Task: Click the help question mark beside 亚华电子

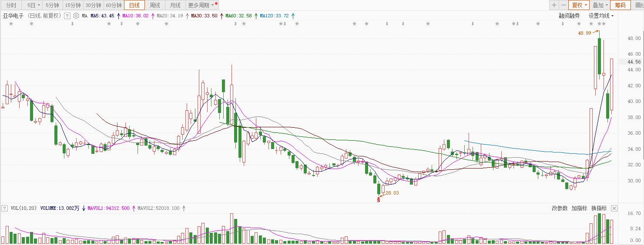Action: tap(67, 16)
